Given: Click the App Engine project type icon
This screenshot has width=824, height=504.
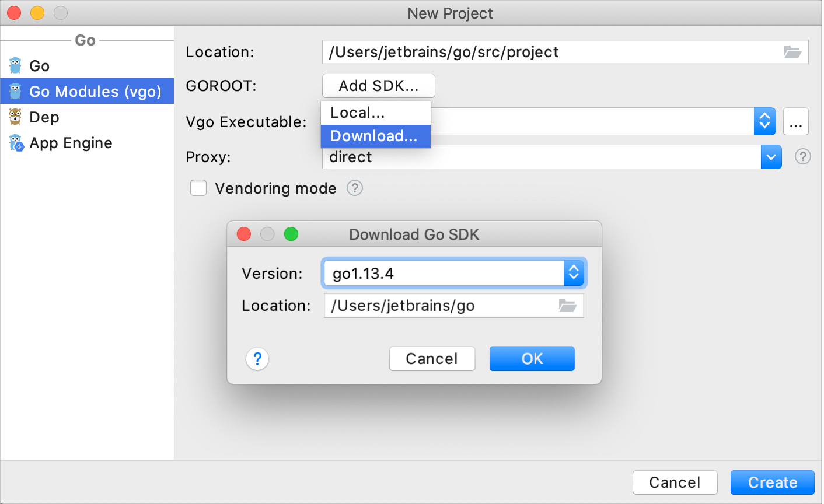Looking at the screenshot, I should coord(16,143).
